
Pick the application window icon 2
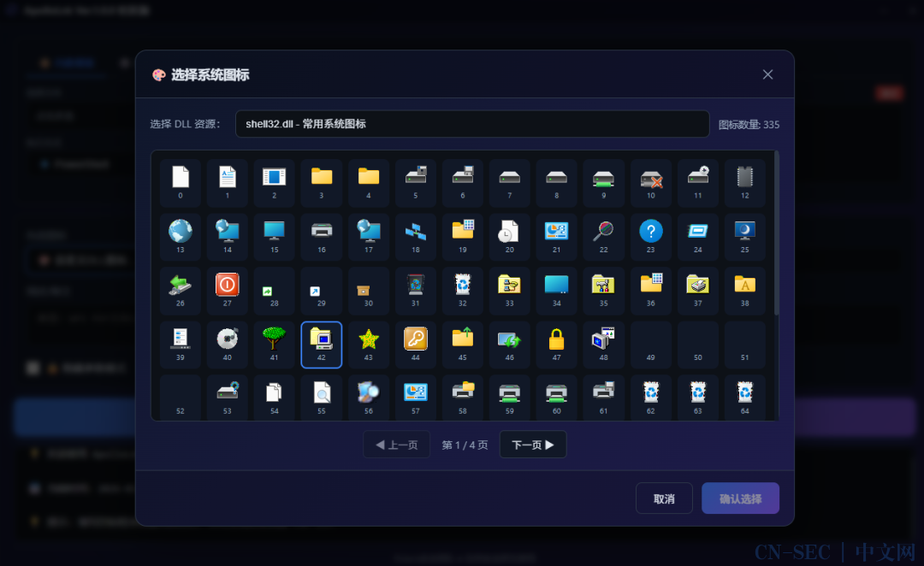(274, 183)
